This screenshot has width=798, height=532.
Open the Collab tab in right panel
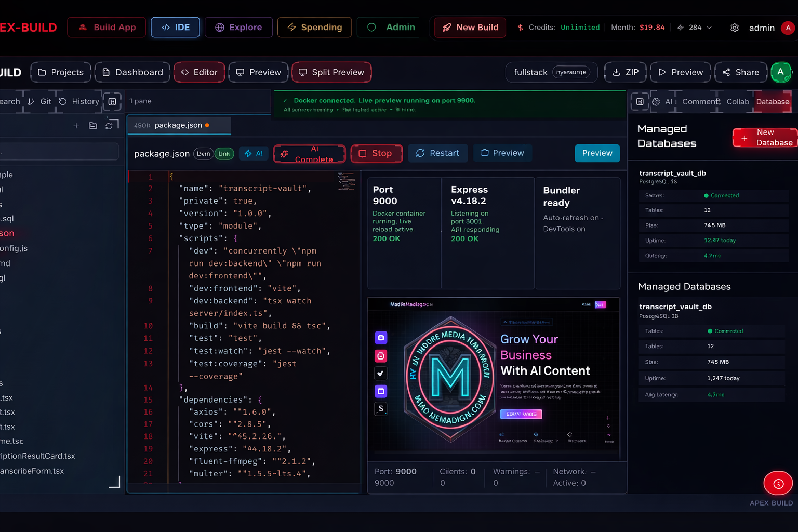[738, 102]
